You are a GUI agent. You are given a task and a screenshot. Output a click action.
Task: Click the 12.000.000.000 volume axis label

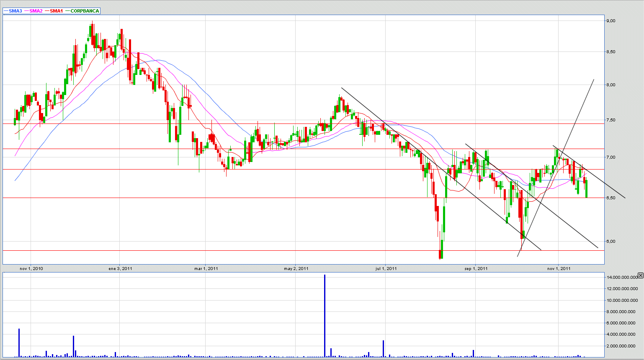[x=622, y=289]
